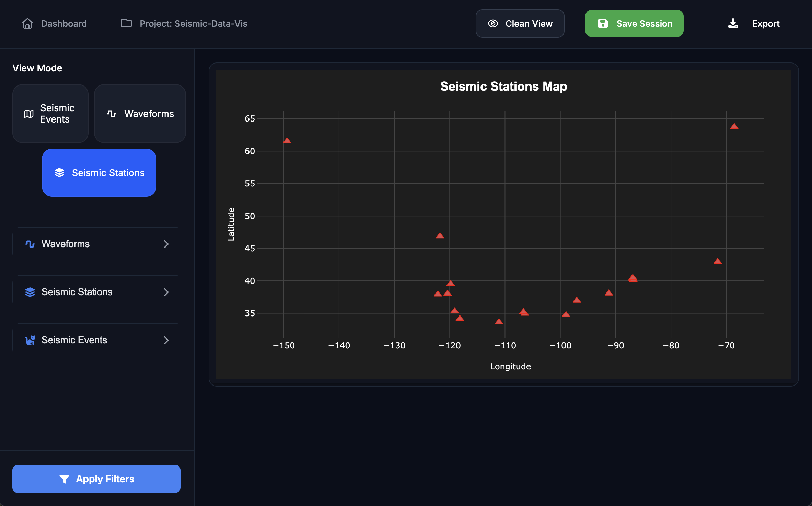The width and height of the screenshot is (812, 506).
Task: Click the station marker near latitude 64
Action: click(734, 126)
